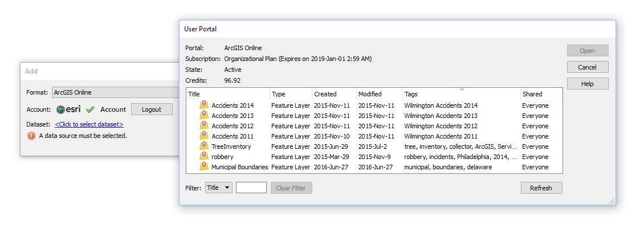Click the Feature Layer type of TreeInventory
Screen dimensions: 644x228
coord(291,146)
